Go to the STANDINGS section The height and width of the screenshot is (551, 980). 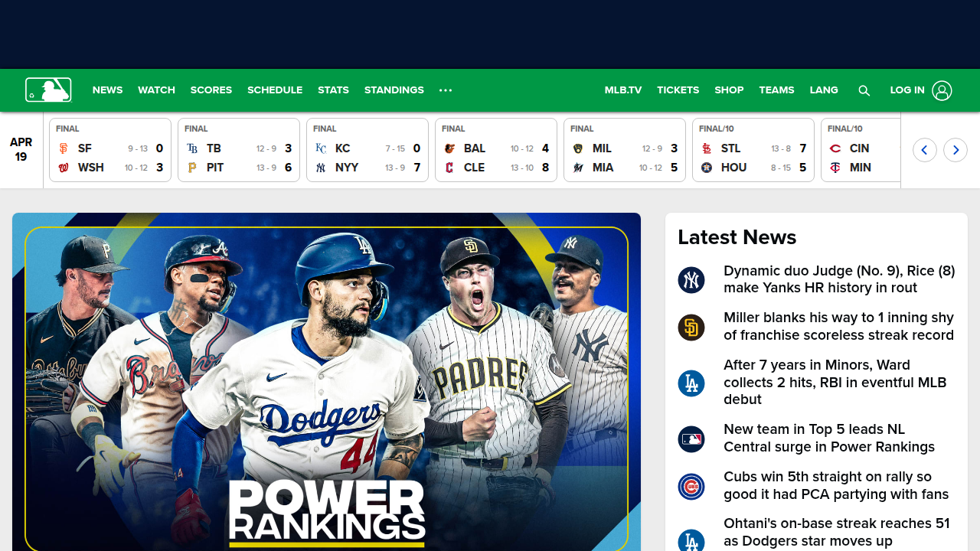(394, 90)
